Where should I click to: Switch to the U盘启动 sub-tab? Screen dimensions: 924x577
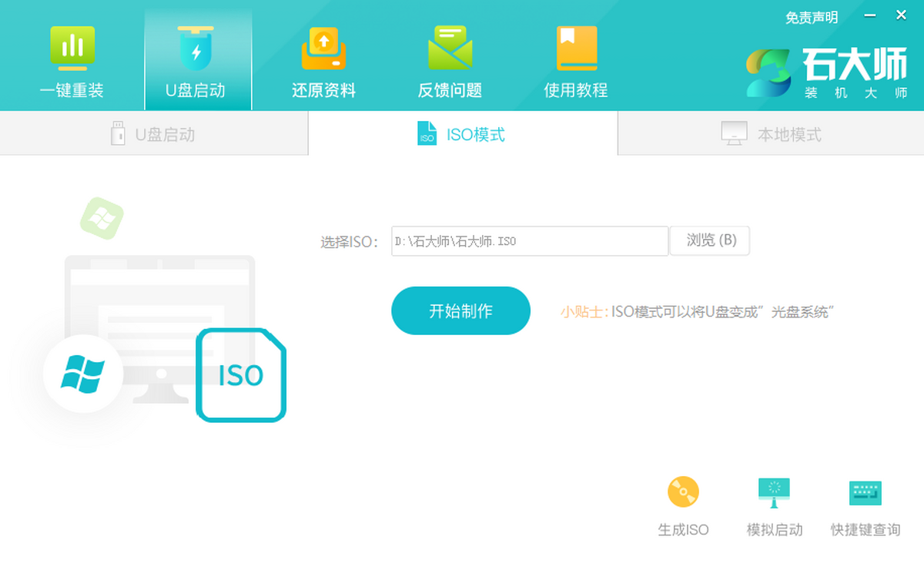tap(154, 134)
